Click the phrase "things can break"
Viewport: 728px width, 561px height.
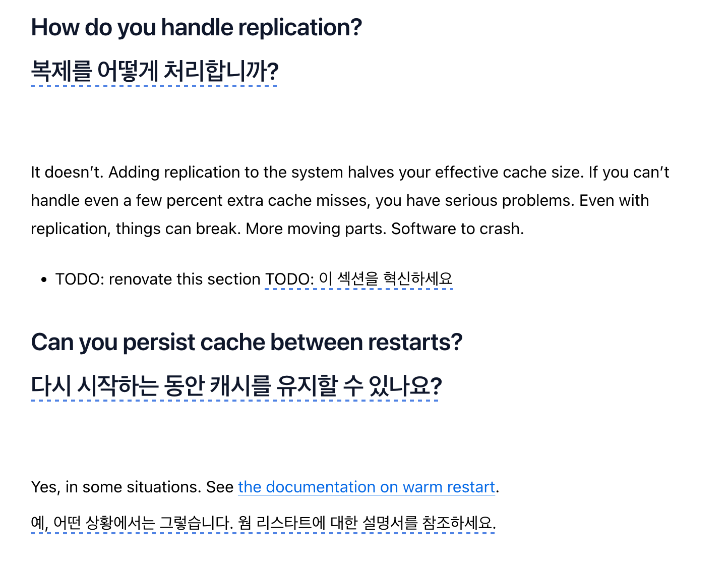(178, 229)
